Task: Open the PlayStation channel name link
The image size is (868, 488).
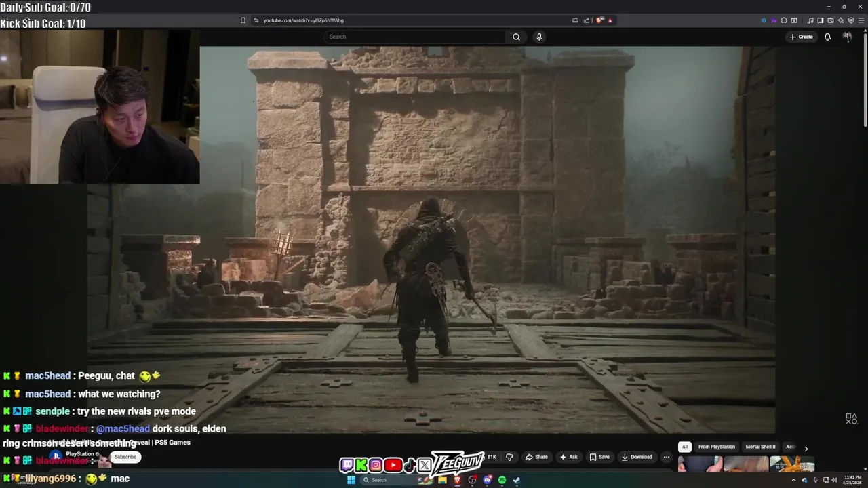Action: (x=80, y=454)
